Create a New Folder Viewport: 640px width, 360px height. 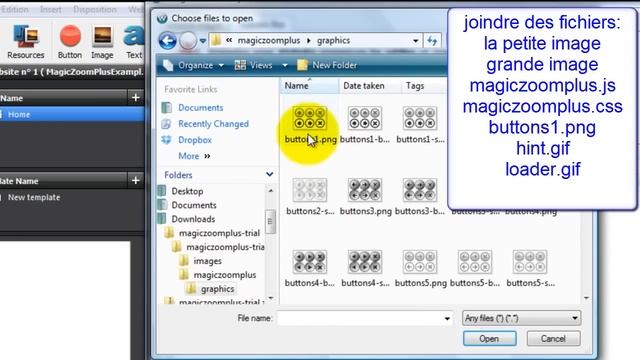point(327,65)
